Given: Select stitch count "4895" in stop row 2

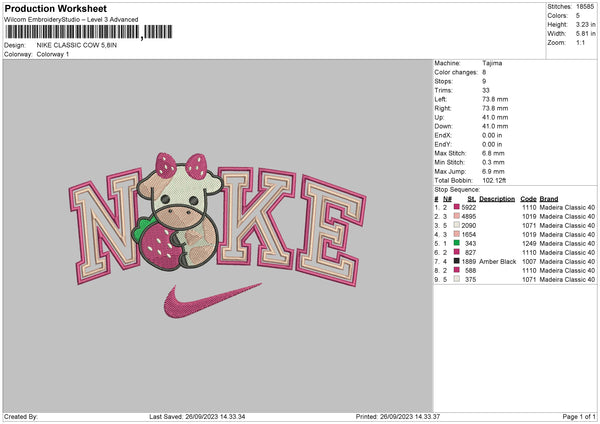Looking at the screenshot, I should click(x=469, y=216).
